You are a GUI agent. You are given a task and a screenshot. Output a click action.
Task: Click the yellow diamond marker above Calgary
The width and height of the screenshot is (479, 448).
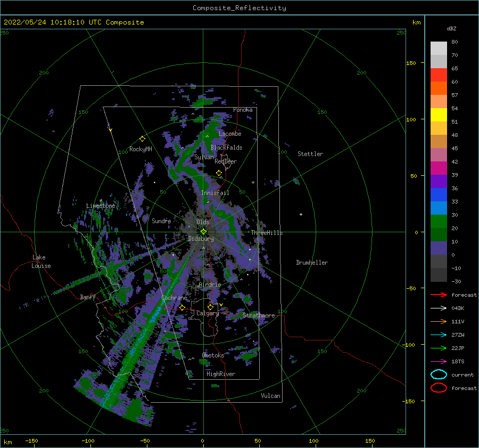pos(210,307)
